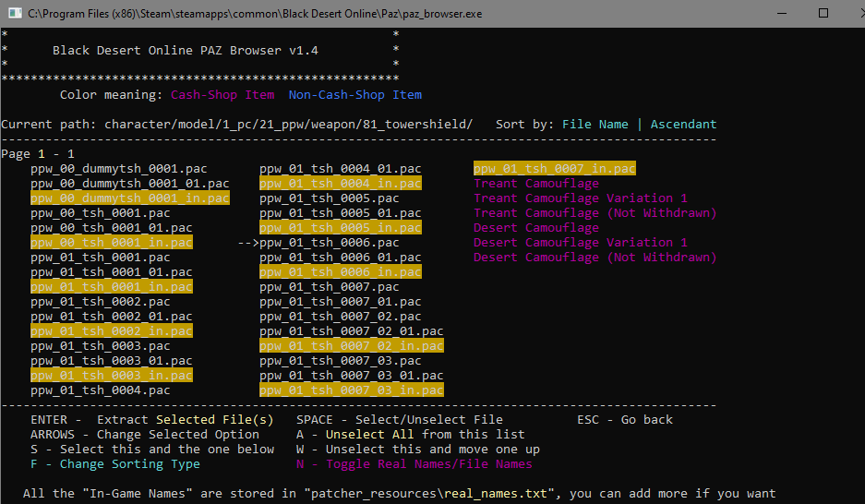Click the ppw_01_tsh_0007_02_01.pac file entry

[351, 331]
